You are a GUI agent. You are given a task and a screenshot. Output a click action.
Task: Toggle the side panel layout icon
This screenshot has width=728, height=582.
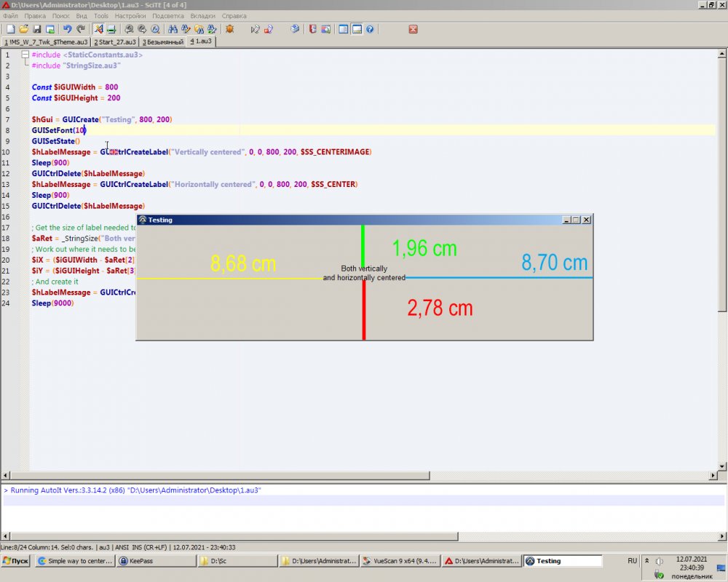tap(343, 29)
